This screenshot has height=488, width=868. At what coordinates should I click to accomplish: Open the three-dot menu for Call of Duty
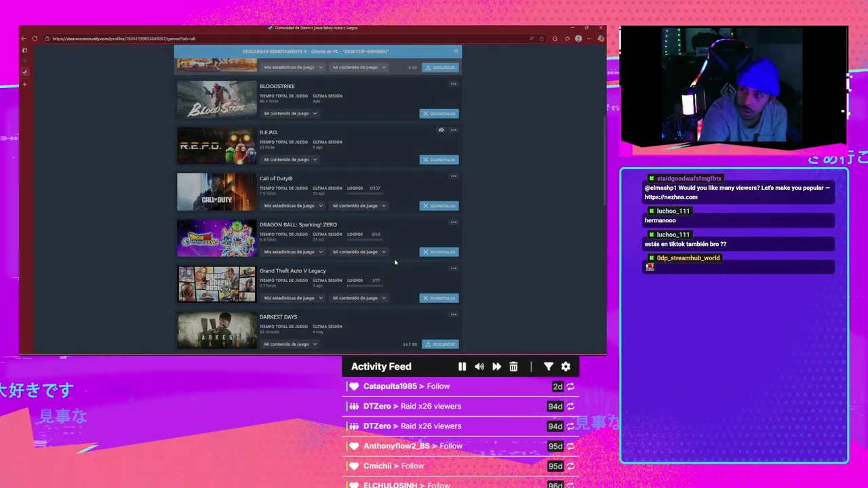point(454,176)
